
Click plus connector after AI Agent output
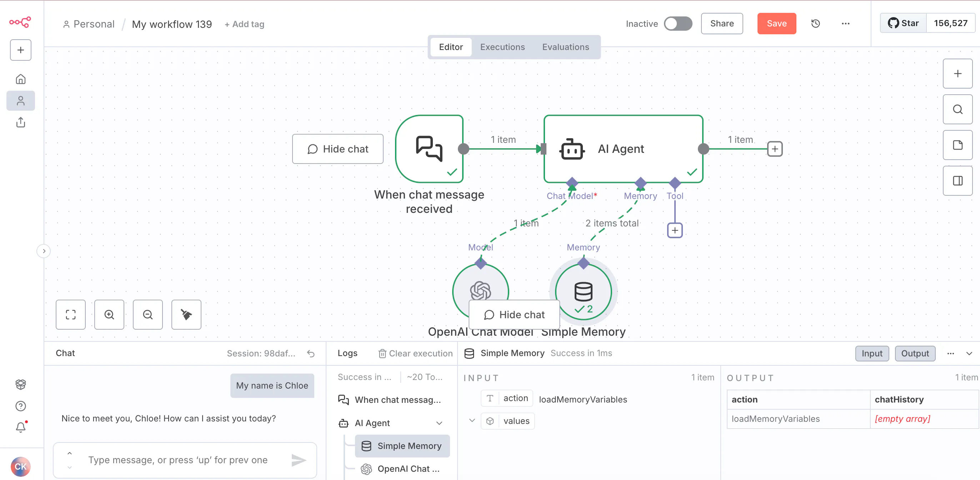775,149
